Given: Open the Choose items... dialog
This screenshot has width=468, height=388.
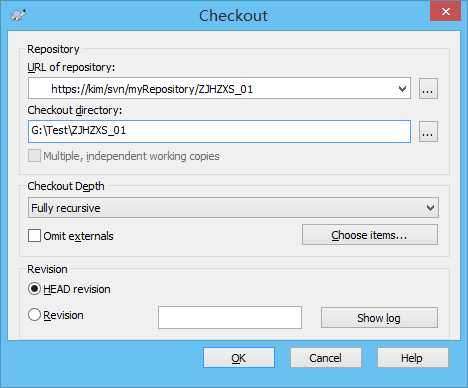Looking at the screenshot, I should [370, 235].
